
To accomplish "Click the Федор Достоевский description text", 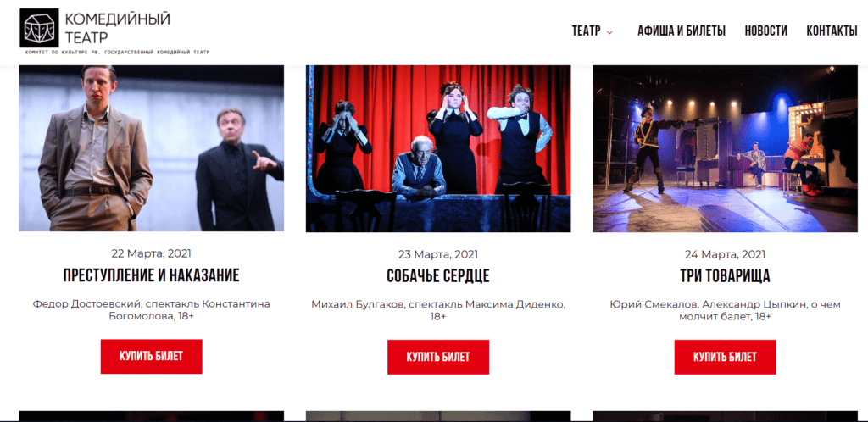I will click(151, 310).
